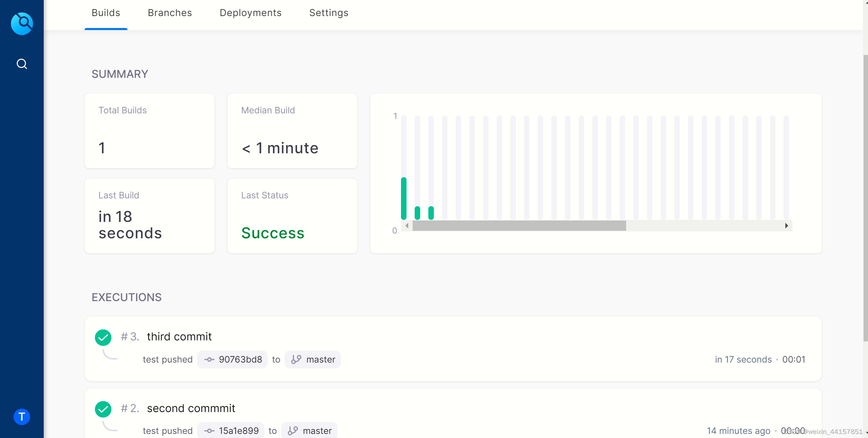The width and height of the screenshot is (868, 438).
Task: Switch to the Branches tab
Action: coord(169,13)
